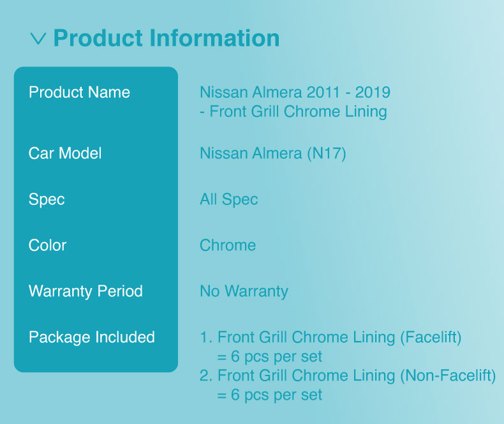Click the Spec label
The width and height of the screenshot is (504, 424).
pyautogui.click(x=47, y=199)
